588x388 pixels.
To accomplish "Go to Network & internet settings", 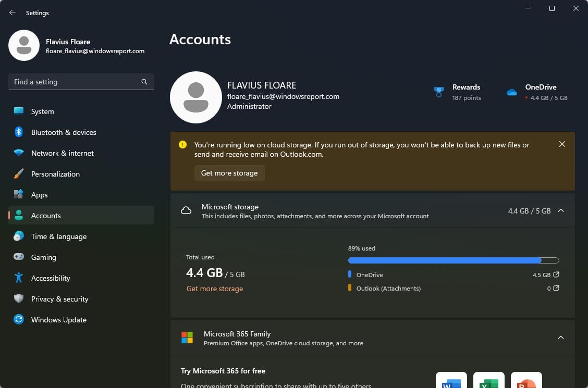I will 81,153.
